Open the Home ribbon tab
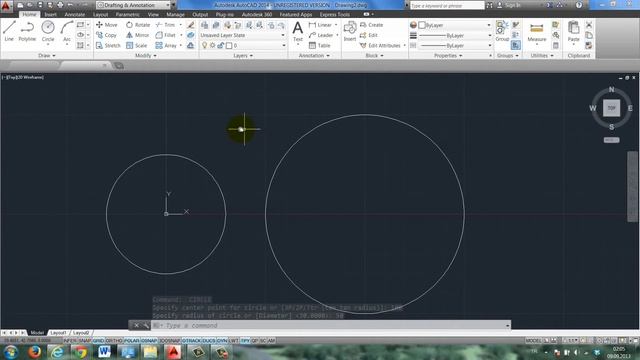Image resolution: width=640 pixels, height=360 pixels. point(29,14)
